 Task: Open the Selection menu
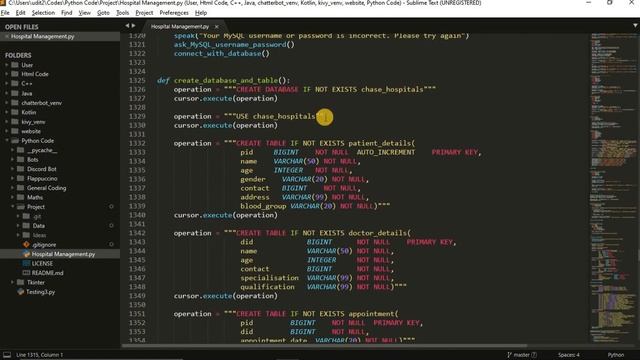43,13
